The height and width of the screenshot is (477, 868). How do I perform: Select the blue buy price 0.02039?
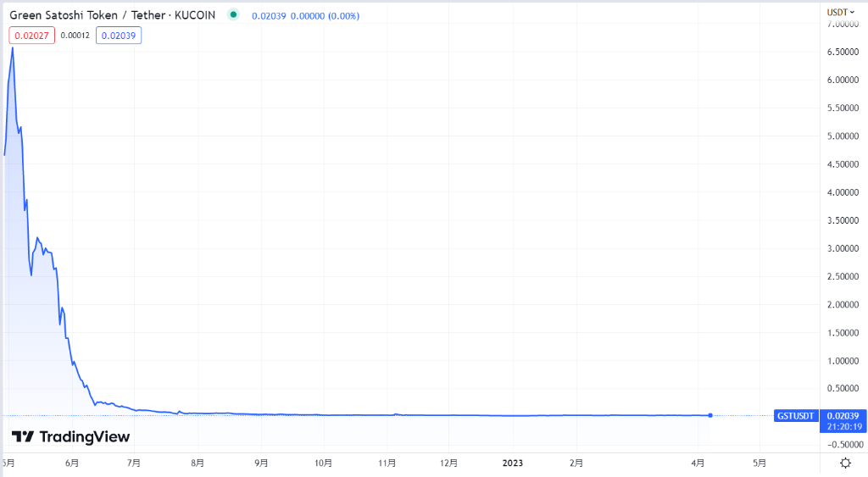(x=119, y=36)
